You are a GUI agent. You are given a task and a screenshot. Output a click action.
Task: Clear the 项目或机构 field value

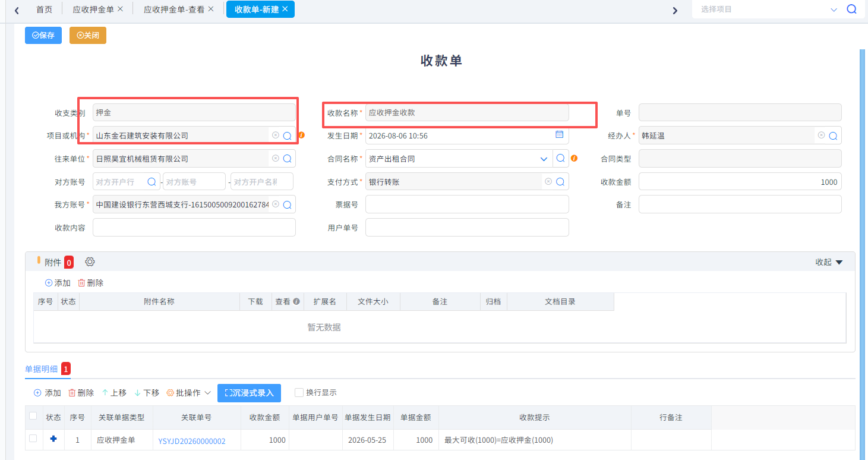(x=276, y=136)
